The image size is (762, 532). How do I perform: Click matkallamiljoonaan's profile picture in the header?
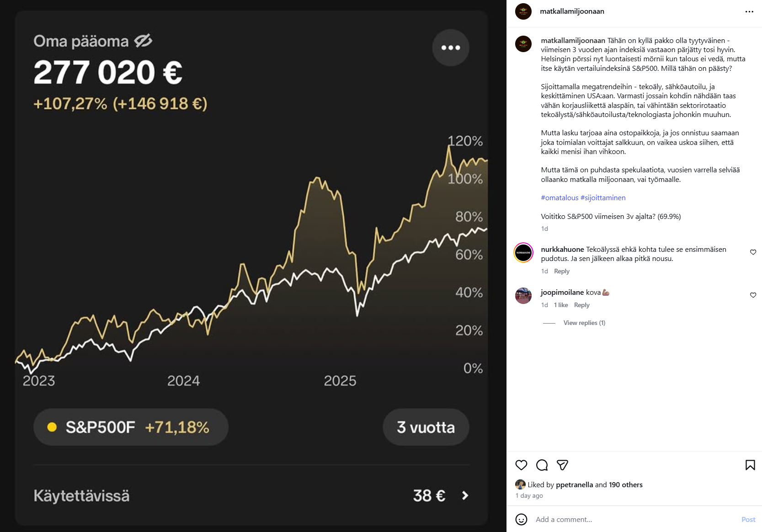point(523,11)
